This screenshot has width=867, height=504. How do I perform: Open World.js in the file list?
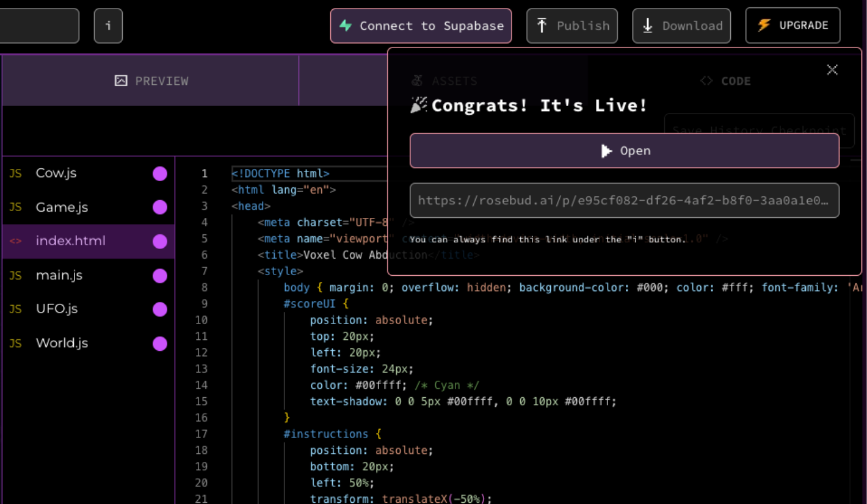(89, 343)
